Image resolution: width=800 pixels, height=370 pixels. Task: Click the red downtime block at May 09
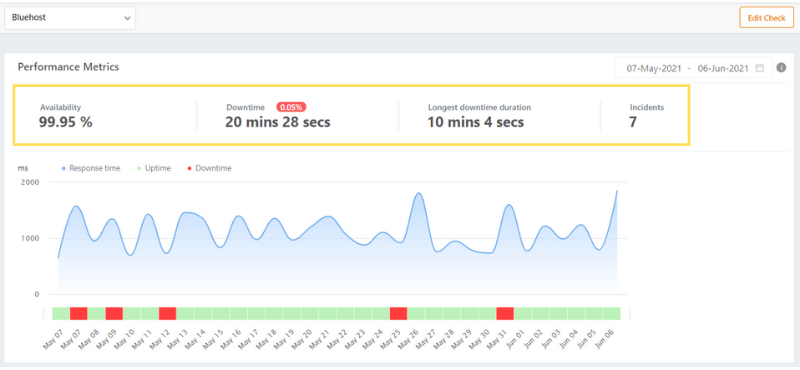point(114,313)
